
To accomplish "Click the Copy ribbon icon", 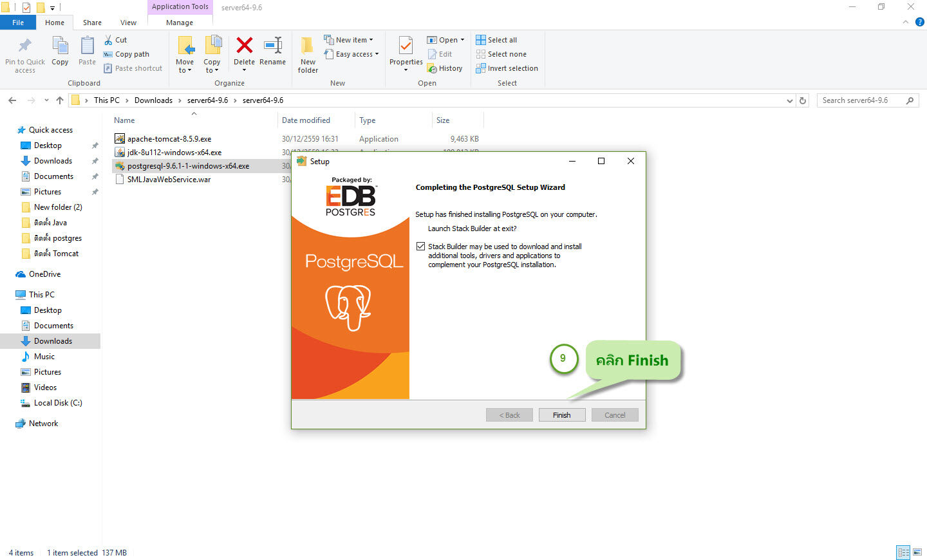I will point(60,46).
